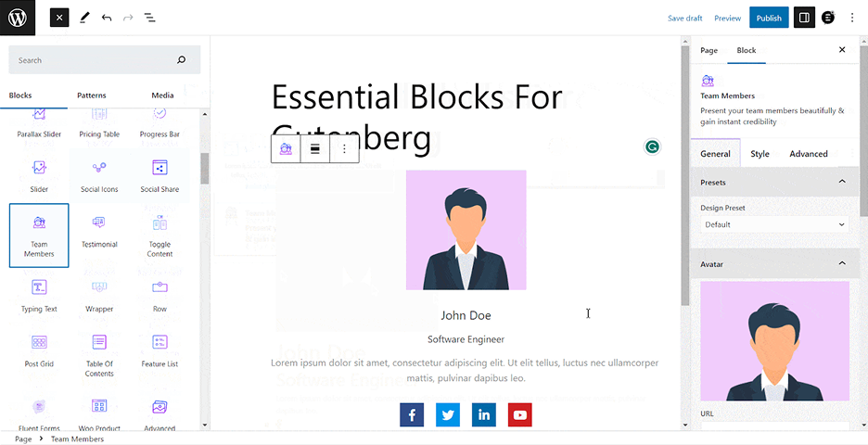The height and width of the screenshot is (445, 868).
Task: Add the Typing Text block
Action: tap(39, 296)
